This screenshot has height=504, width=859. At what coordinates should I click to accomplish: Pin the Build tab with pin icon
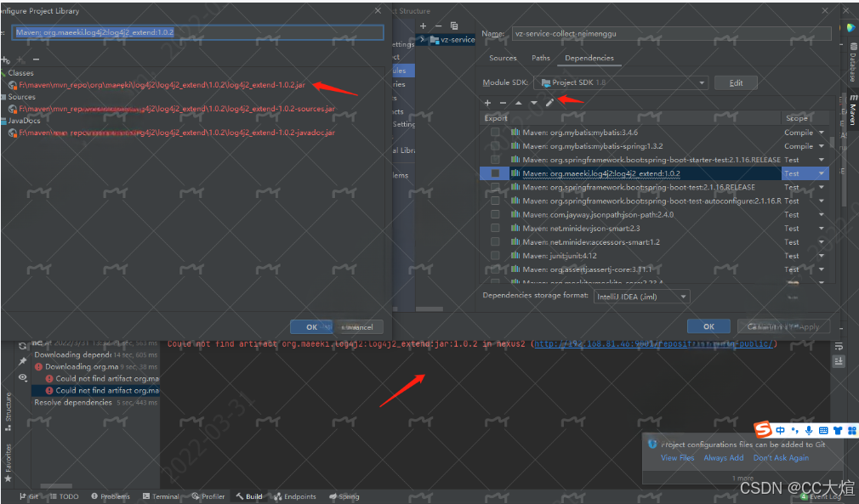coord(22,361)
